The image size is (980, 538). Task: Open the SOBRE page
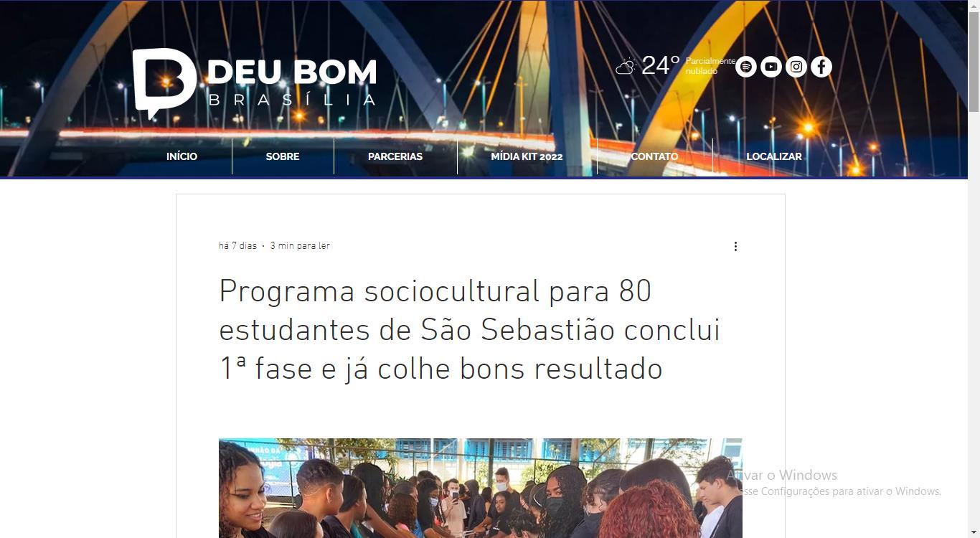tap(283, 156)
